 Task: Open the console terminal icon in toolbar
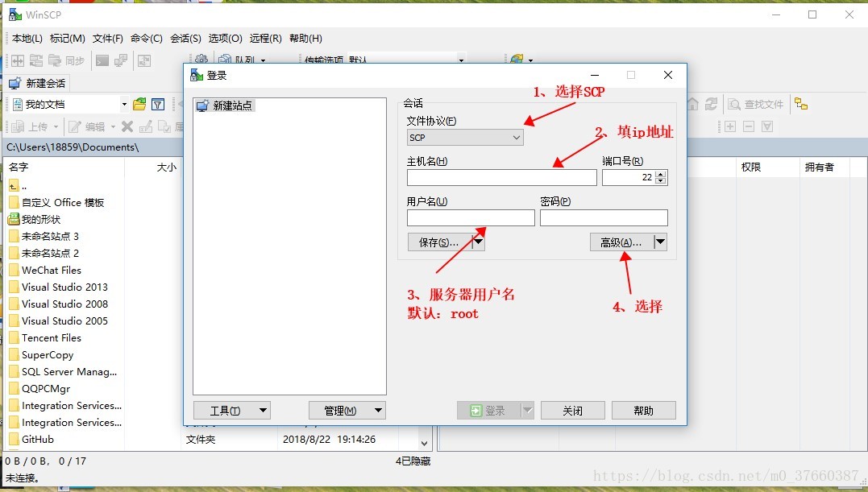coord(102,60)
